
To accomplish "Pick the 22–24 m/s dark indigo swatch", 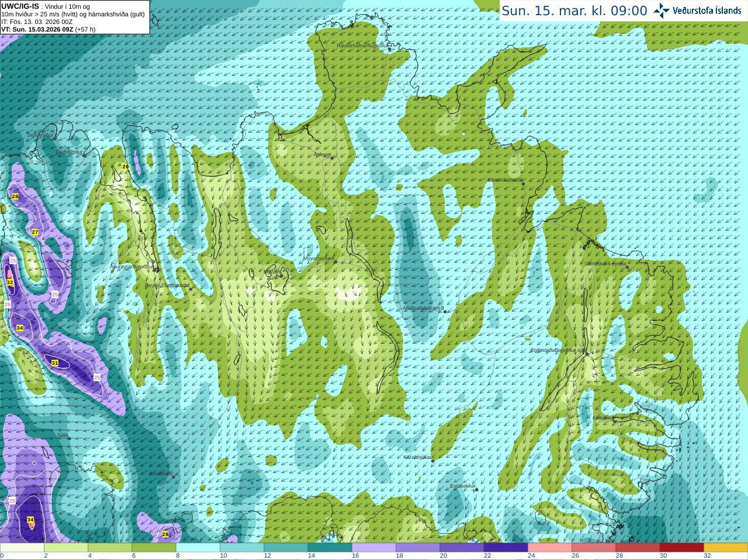I will 506,548.
